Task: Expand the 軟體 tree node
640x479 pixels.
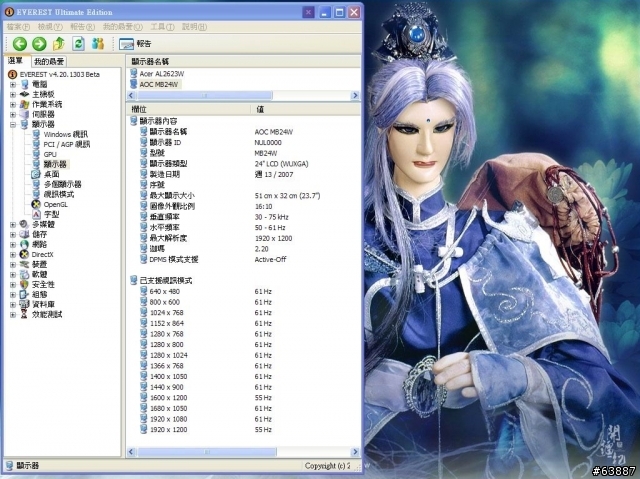Action: point(13,274)
